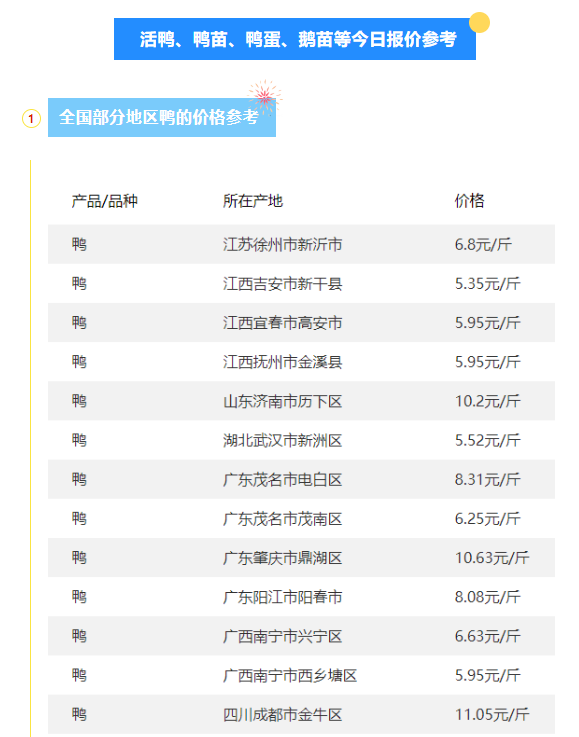This screenshot has width=579, height=737.
Task: Click the 8.31元/斤 price cell
Action: (x=487, y=479)
